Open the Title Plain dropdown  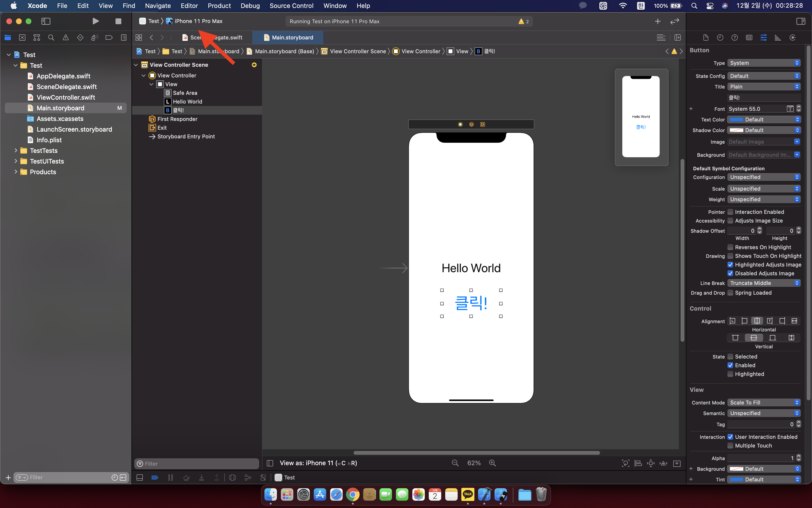coord(764,87)
